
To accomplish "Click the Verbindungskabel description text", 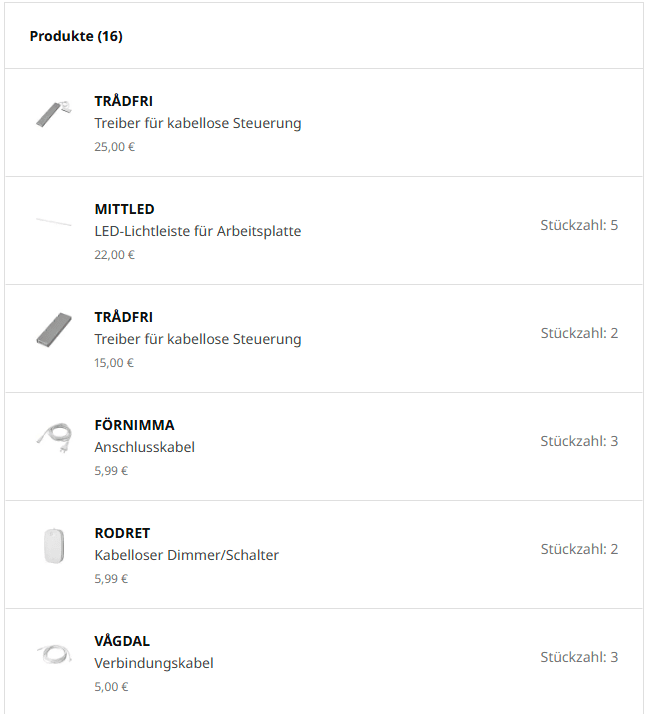I will [x=153, y=663].
